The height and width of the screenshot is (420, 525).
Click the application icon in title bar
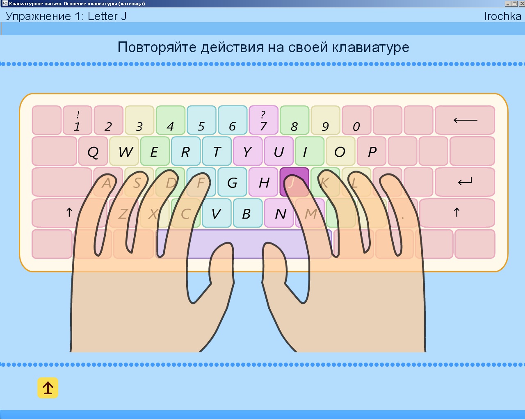[5, 4]
